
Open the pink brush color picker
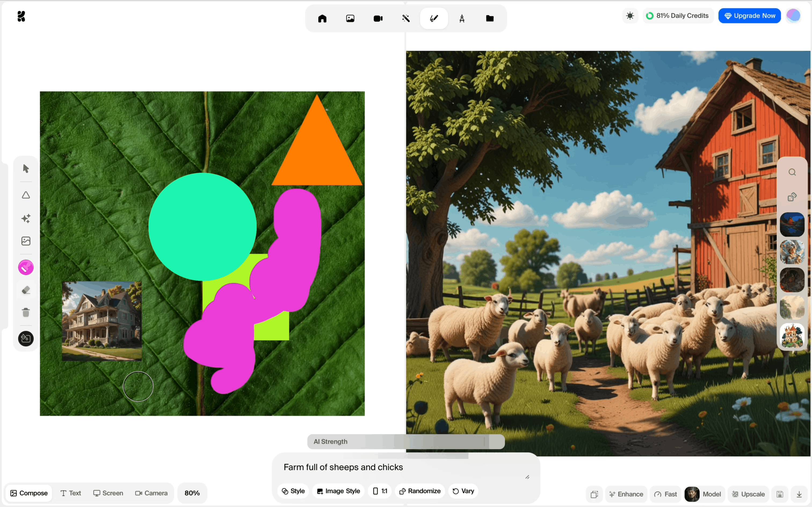coord(26,268)
